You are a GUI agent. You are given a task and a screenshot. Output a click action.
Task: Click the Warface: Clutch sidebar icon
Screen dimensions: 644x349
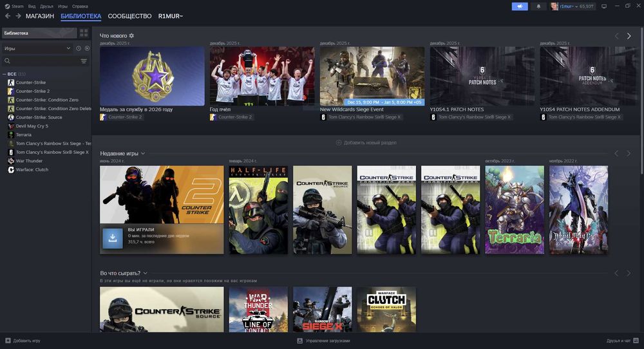click(x=11, y=169)
